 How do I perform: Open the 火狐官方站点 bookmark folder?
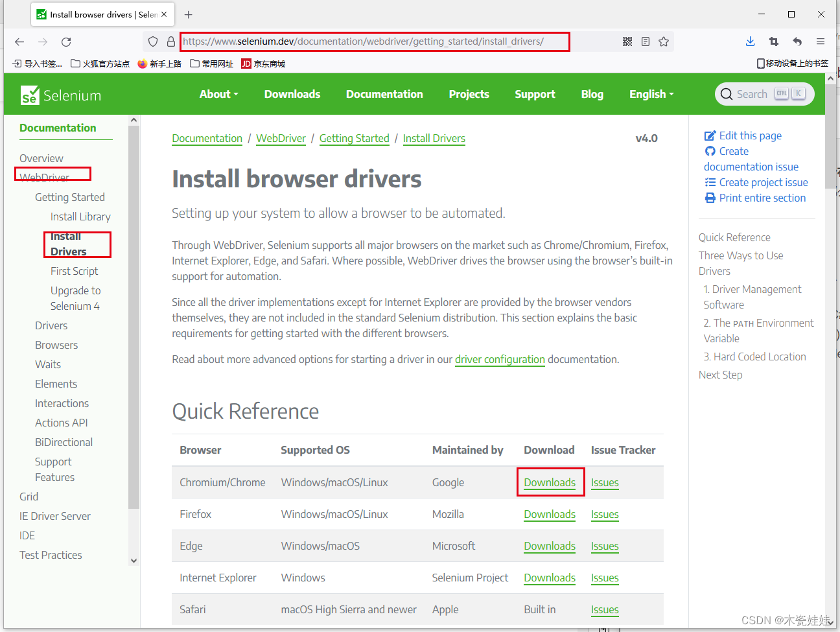[100, 64]
